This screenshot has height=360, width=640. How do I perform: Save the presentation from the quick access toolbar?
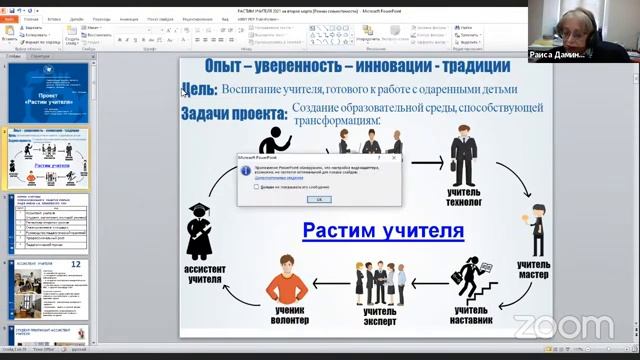tap(12, 11)
